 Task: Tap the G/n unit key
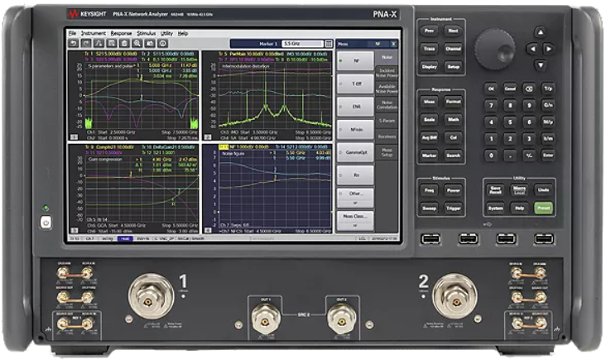point(548,105)
